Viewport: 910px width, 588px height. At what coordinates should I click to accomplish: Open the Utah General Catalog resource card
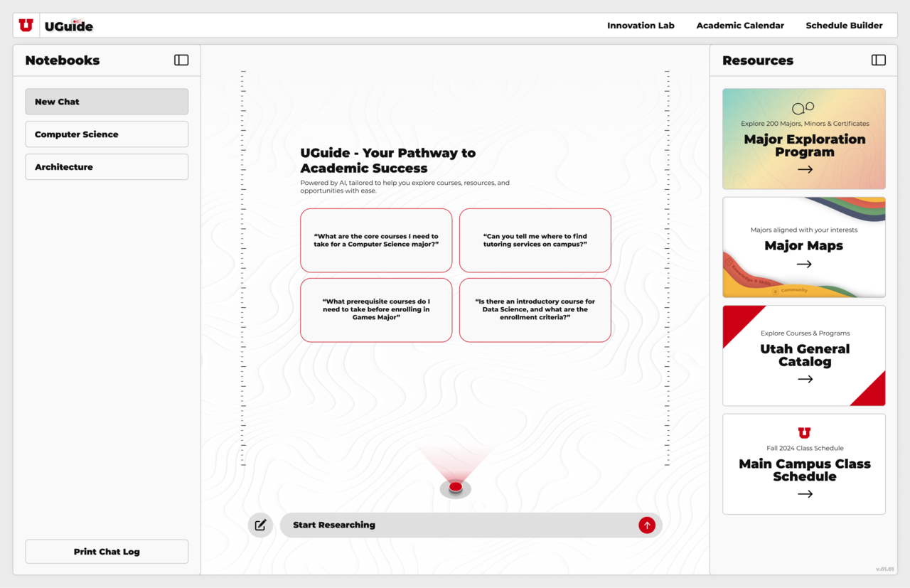804,356
